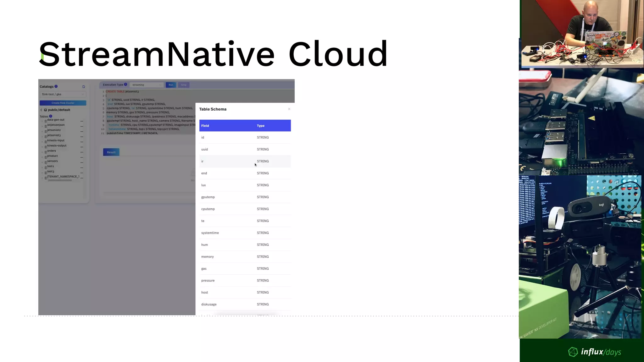Image resolution: width=644 pixels, height=362 pixels.
Task: Click the 'end' field cell
Action: coord(204,173)
